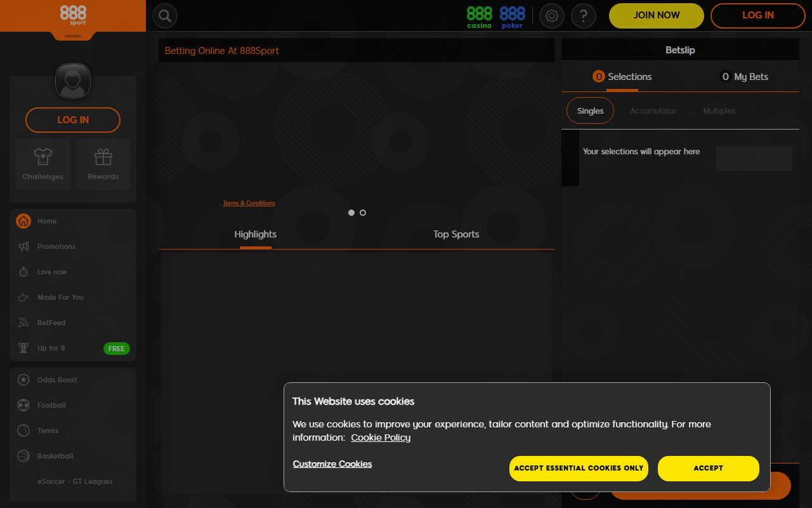Click the BetFeed feed icon
The height and width of the screenshot is (508, 812).
click(x=23, y=323)
